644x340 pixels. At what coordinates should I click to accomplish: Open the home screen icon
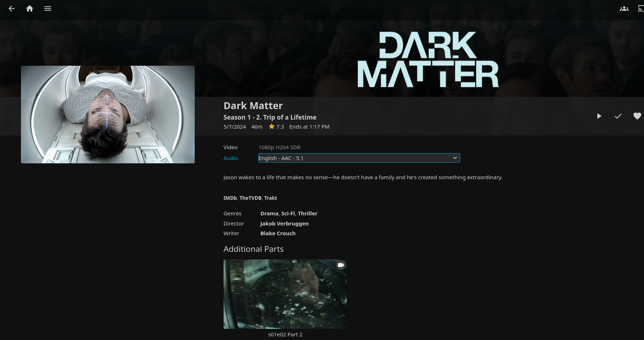click(x=30, y=9)
